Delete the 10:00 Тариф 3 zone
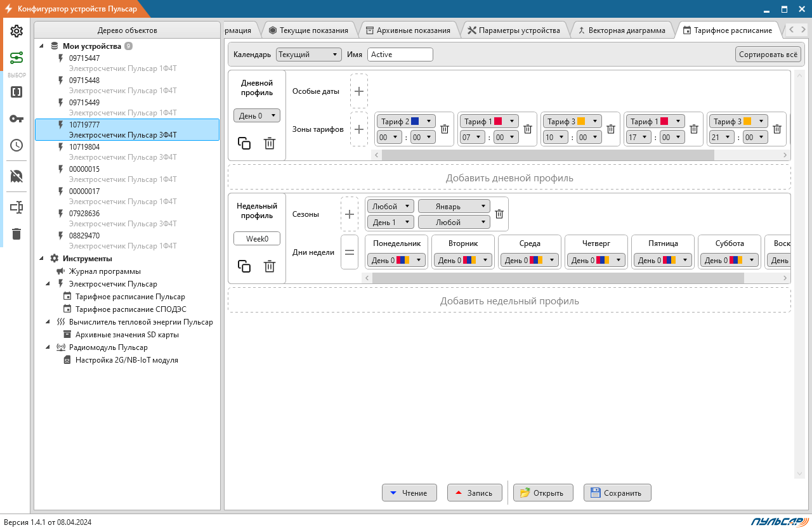 pos(611,129)
